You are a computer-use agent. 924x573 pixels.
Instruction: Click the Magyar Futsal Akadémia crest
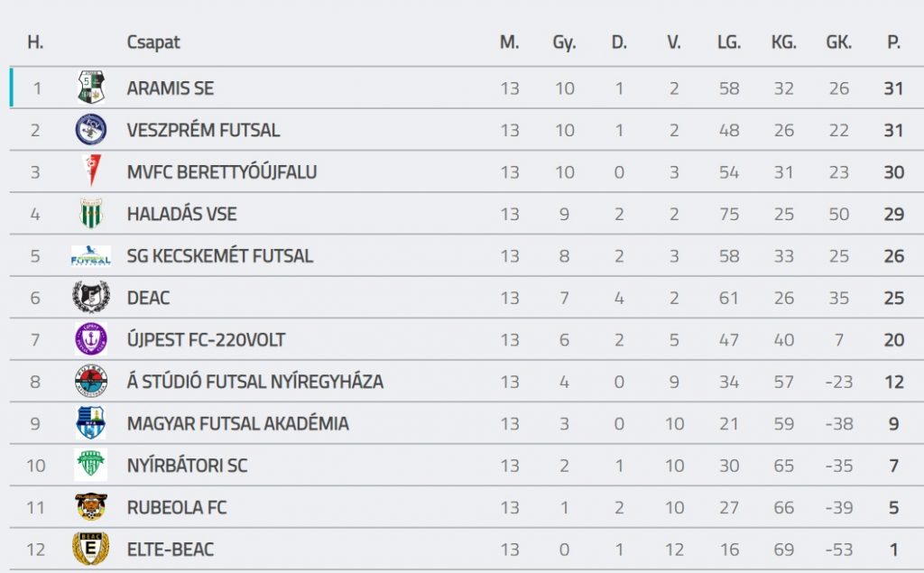tap(91, 423)
